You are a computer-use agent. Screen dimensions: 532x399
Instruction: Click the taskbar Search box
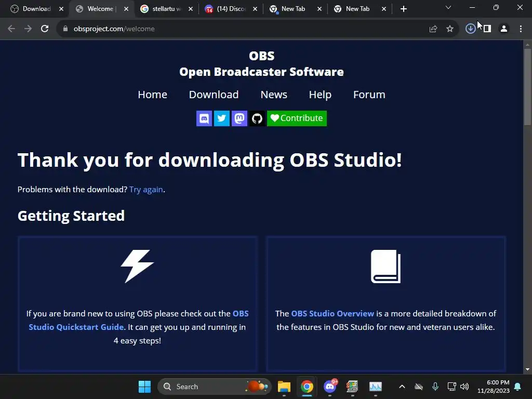pos(215,387)
